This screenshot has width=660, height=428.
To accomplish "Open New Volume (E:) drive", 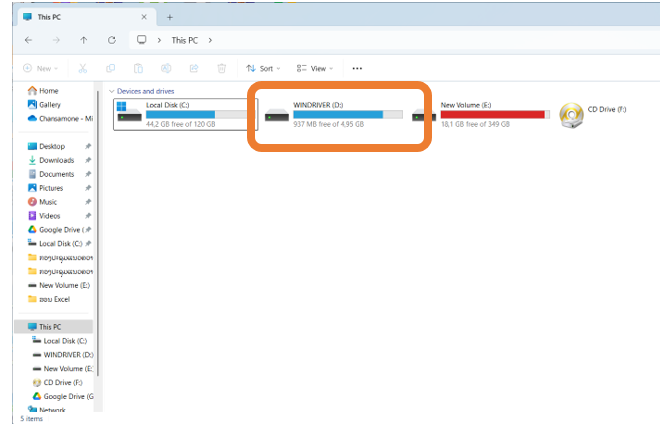I will click(424, 115).
